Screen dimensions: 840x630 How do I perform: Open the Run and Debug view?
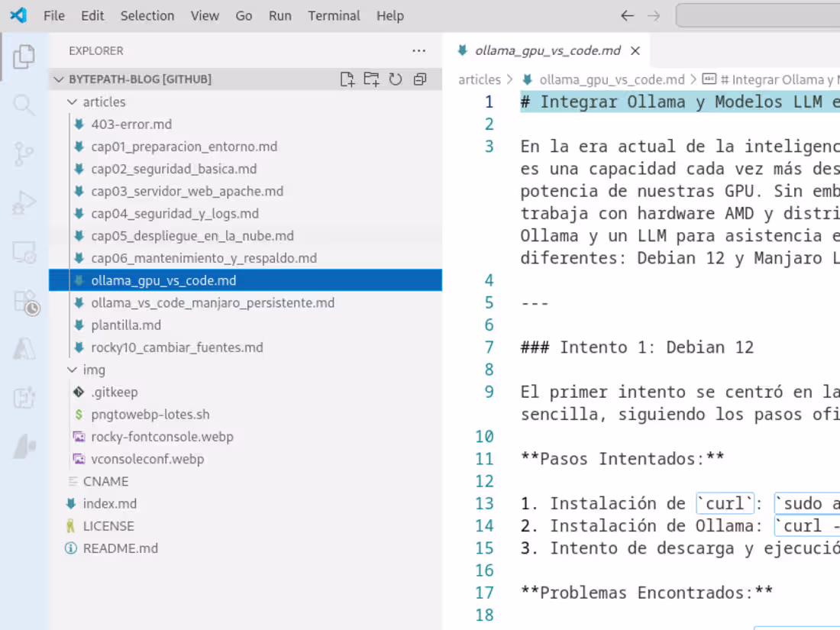point(24,202)
